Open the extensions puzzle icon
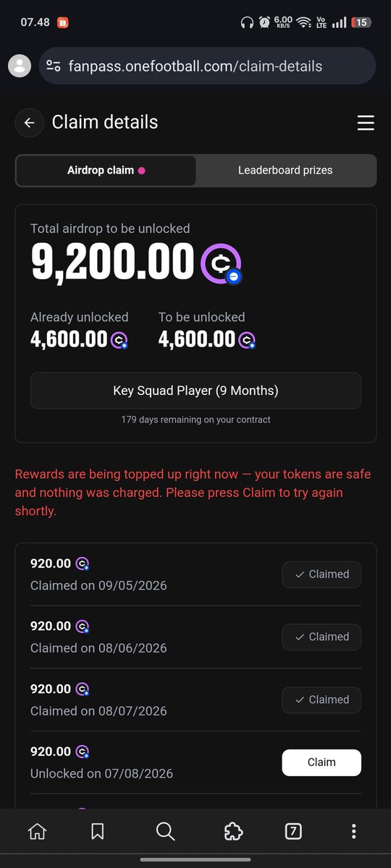Viewport: 391px width, 868px height. (x=233, y=831)
